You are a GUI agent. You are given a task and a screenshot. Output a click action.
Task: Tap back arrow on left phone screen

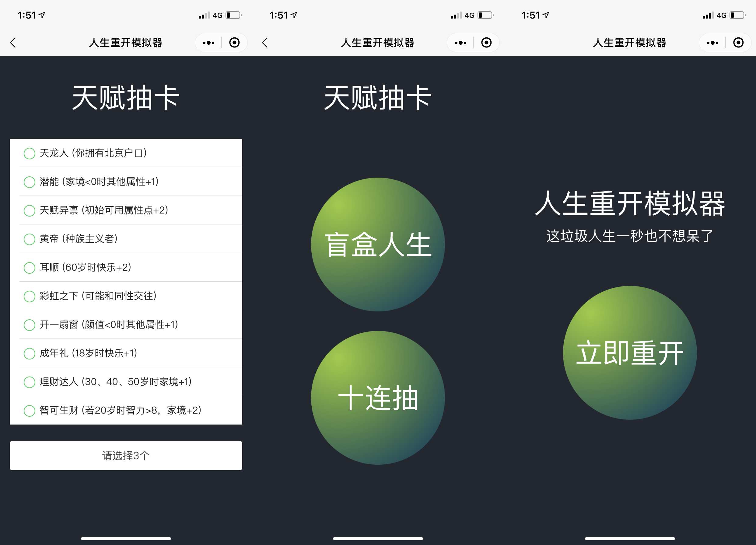tap(13, 43)
